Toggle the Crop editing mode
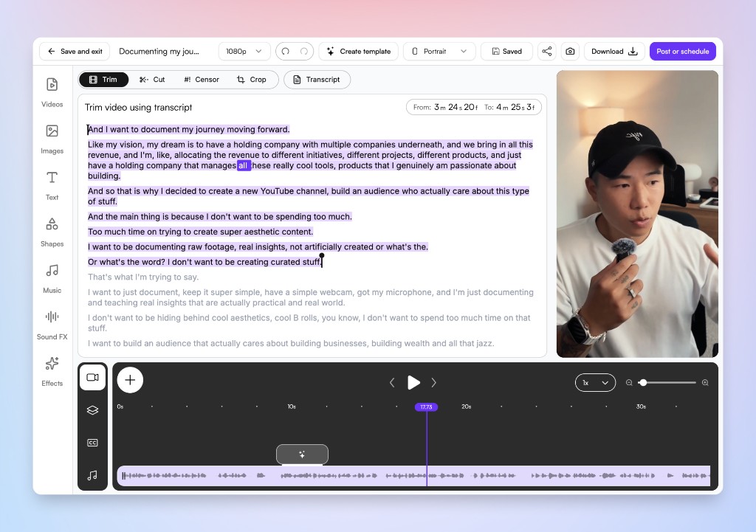 tap(252, 79)
